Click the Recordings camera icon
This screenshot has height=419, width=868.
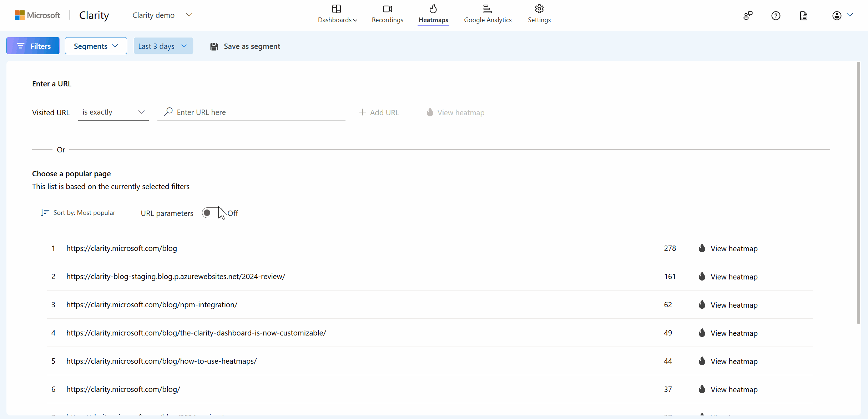pyautogui.click(x=388, y=9)
